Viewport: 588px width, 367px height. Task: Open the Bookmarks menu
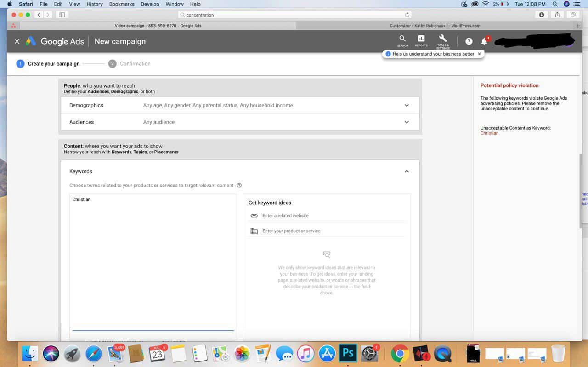tap(122, 4)
